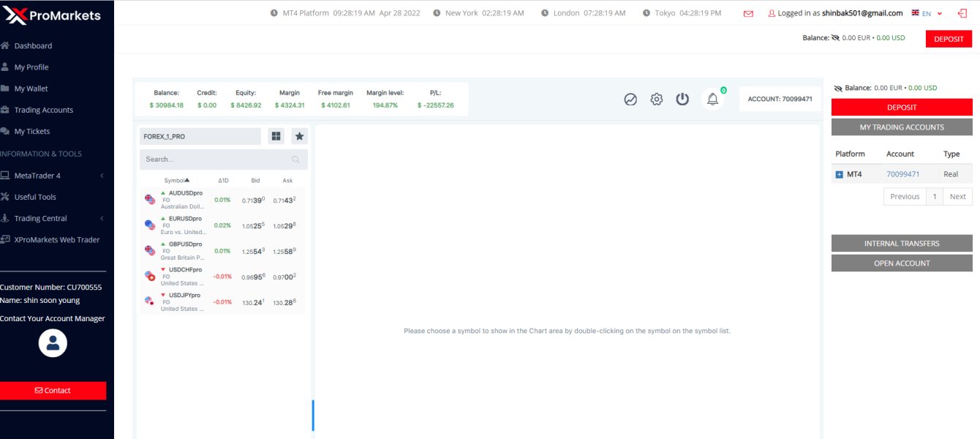Click MY TRADING ACCOUNTS button
This screenshot has height=439, width=980.
(902, 127)
